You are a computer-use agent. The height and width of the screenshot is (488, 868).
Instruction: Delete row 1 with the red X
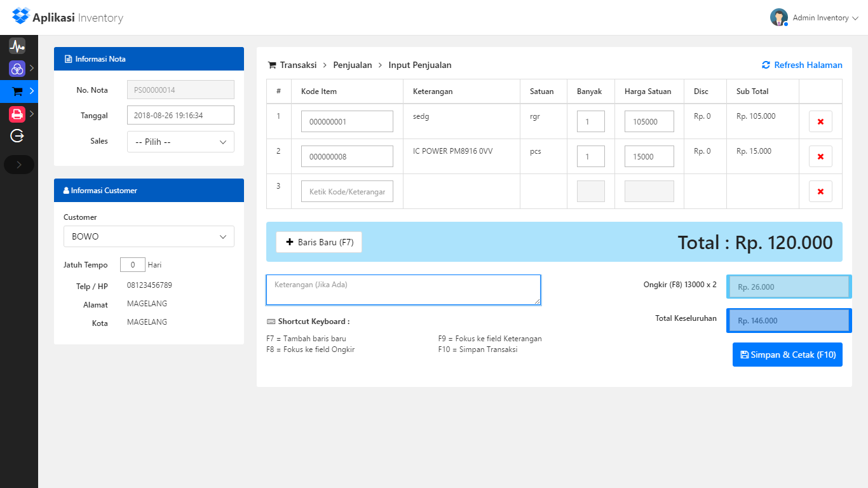pos(820,121)
